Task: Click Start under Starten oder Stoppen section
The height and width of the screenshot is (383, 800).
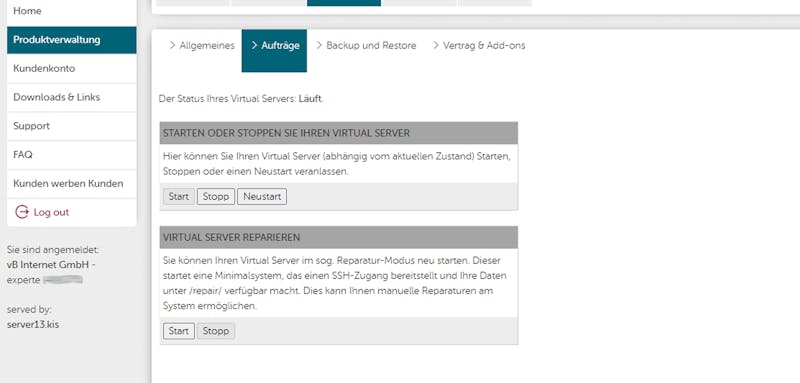Action: pyautogui.click(x=179, y=196)
